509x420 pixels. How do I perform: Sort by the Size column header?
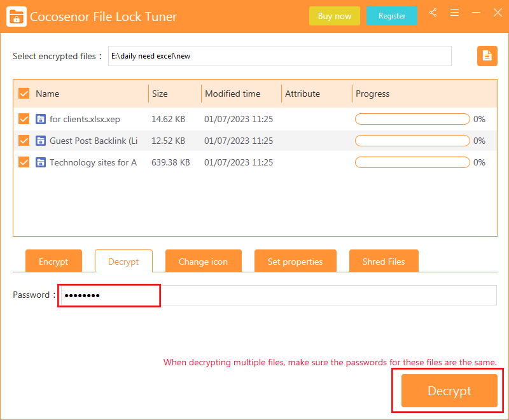coord(160,94)
